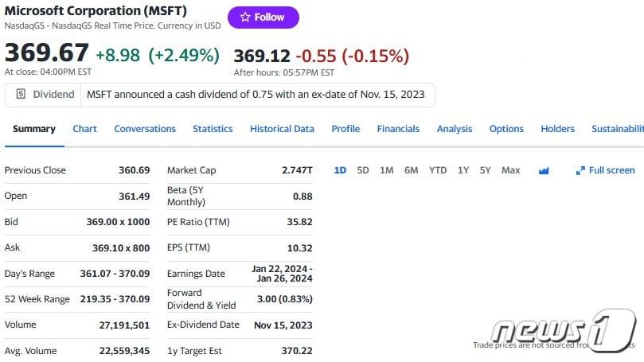
Task: Switch to the Chart tab
Action: [84, 129]
